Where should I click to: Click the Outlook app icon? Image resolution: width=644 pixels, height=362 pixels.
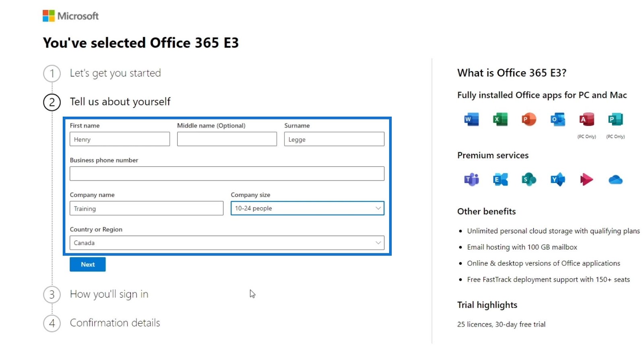tap(558, 119)
